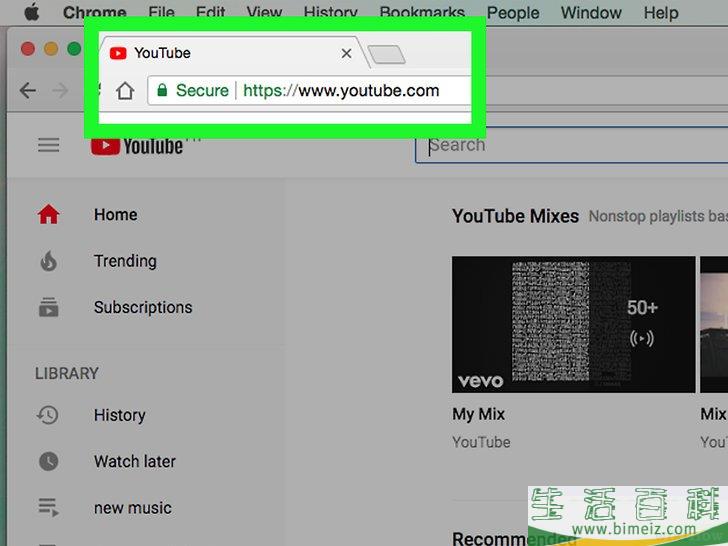This screenshot has width=728, height=546.
Task: Click the YouTube channel name under My Mix
Action: tap(481, 442)
